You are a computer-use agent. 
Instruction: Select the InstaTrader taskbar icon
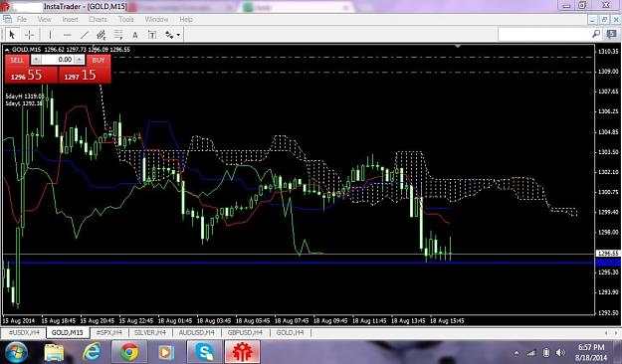243,352
